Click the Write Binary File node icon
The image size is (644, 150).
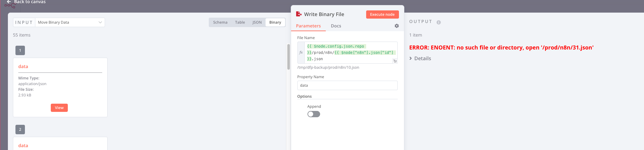point(299,14)
